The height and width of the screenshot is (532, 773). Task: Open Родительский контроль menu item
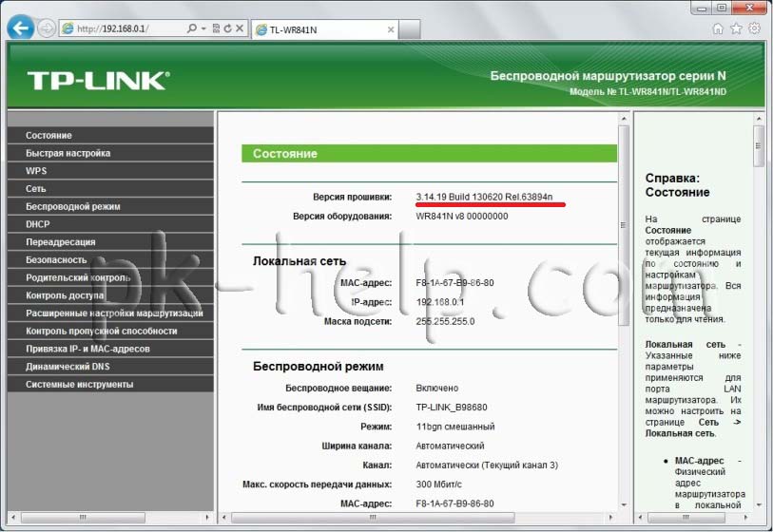point(111,277)
